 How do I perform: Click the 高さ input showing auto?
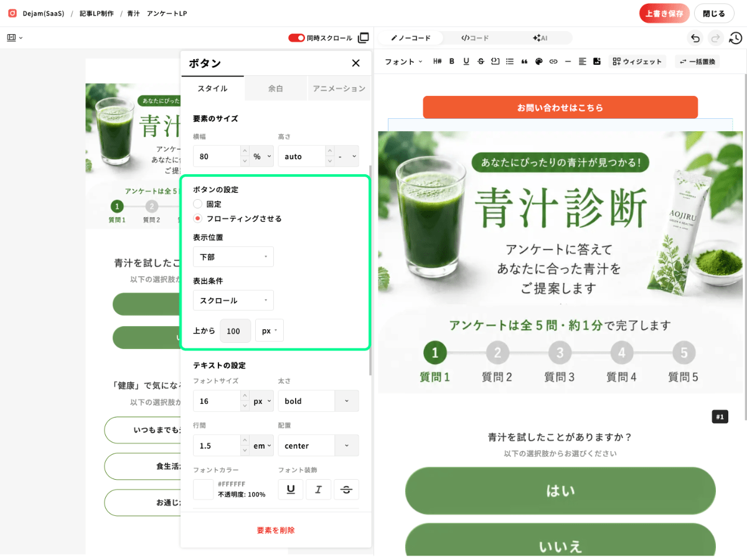tap(301, 156)
